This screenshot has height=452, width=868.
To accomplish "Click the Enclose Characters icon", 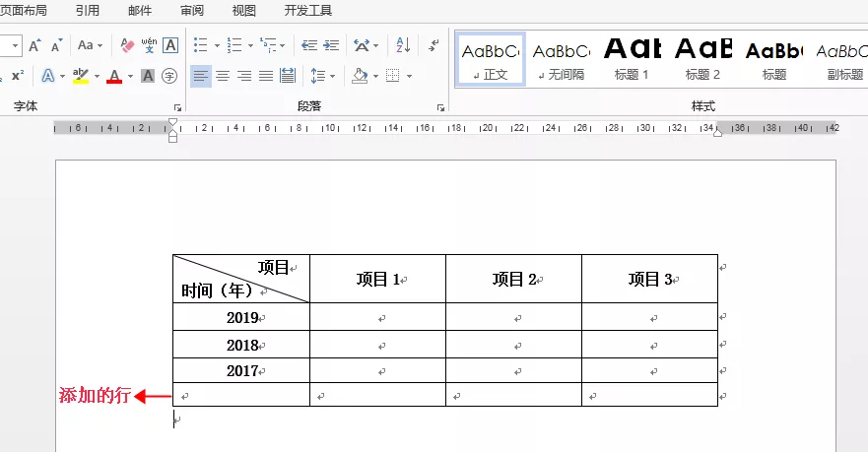I will pyautogui.click(x=169, y=76).
